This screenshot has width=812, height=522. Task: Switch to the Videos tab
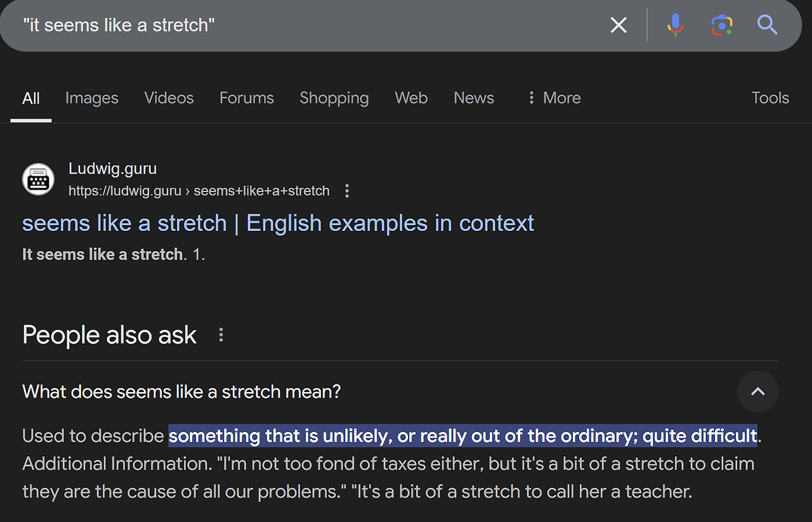pos(169,98)
